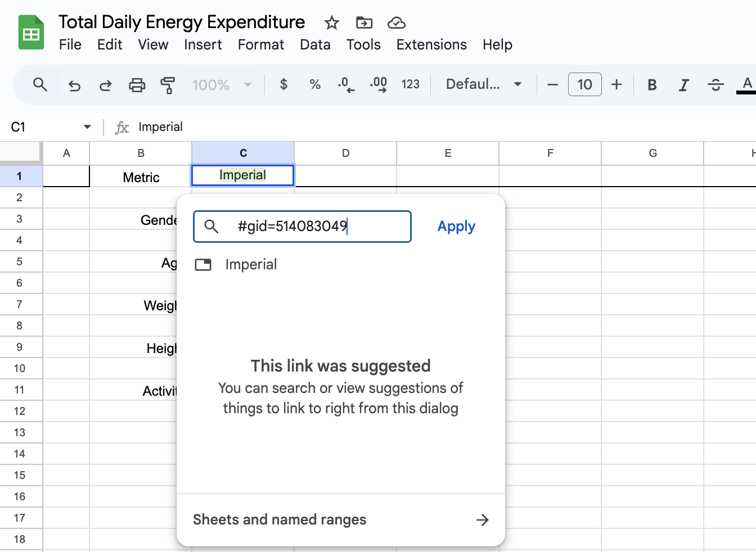Toggle bold formatting
756x552 pixels.
pos(652,85)
